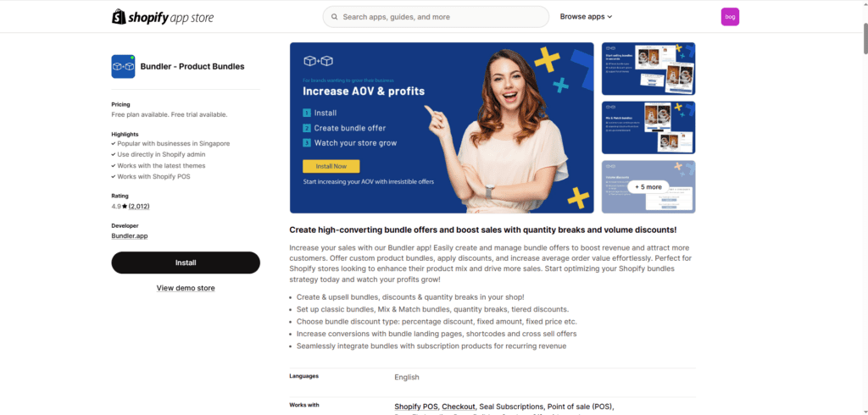This screenshot has height=415, width=868.
Task: Open the 'bog' user avatar menu
Action: coord(730,17)
